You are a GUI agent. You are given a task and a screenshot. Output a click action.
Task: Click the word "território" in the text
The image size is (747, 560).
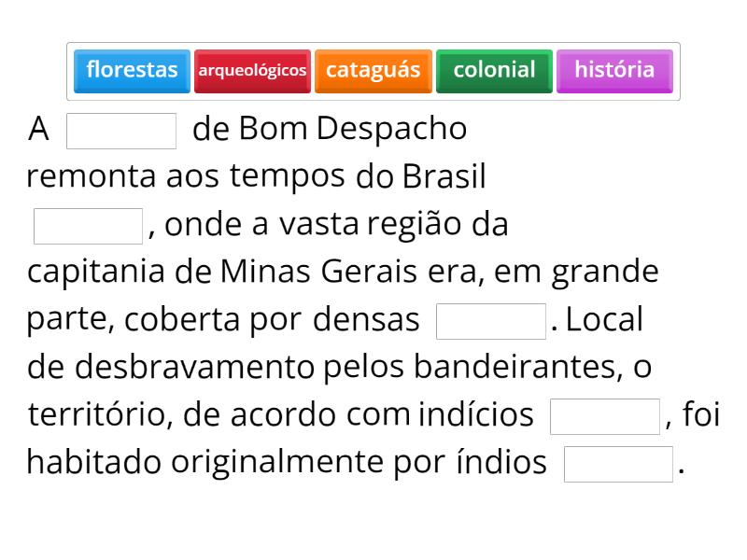point(100,414)
